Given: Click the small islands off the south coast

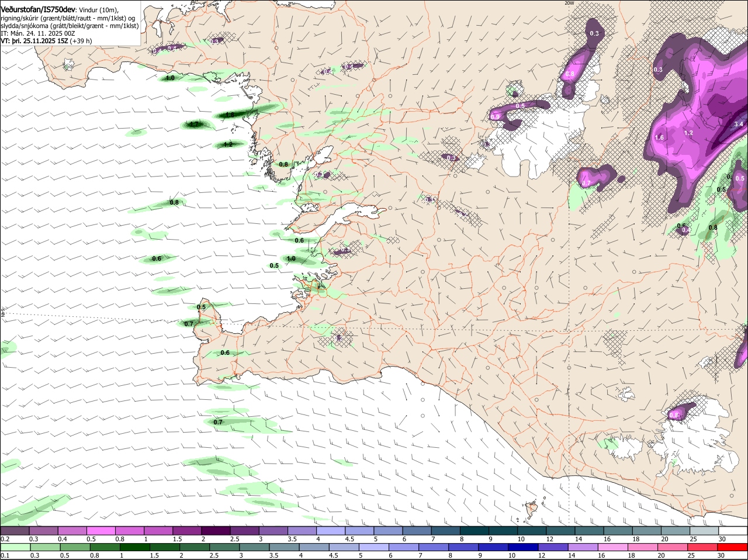Looking at the screenshot, I should tap(532, 509).
